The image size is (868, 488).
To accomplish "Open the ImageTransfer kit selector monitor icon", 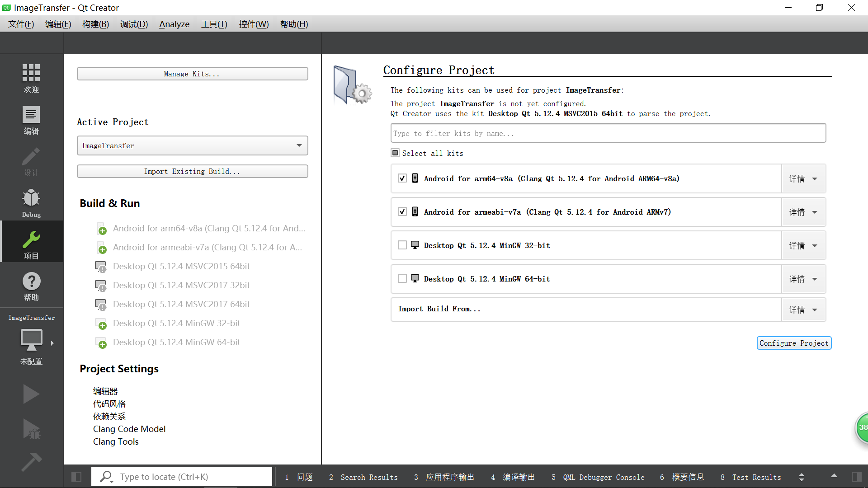I will (31, 340).
